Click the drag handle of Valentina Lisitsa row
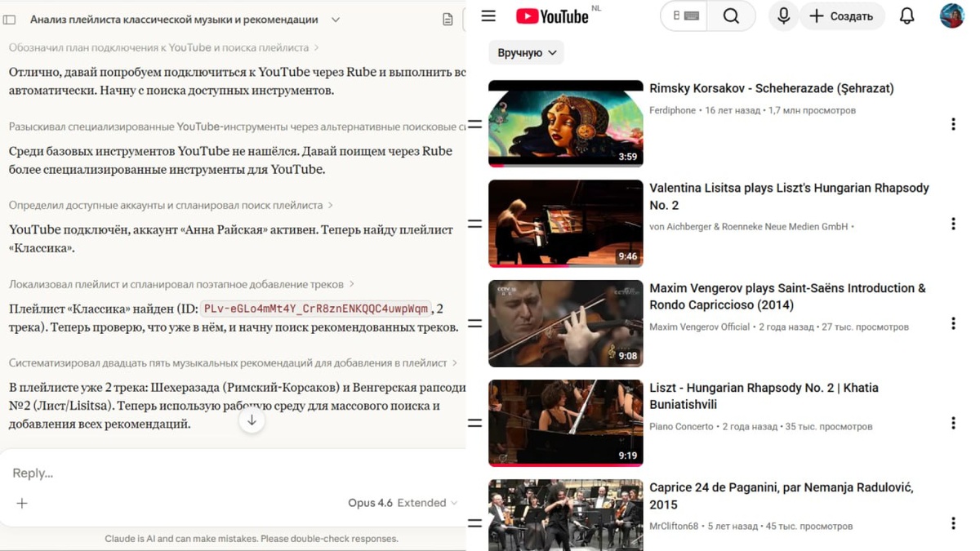980x551 pixels. [x=475, y=224]
